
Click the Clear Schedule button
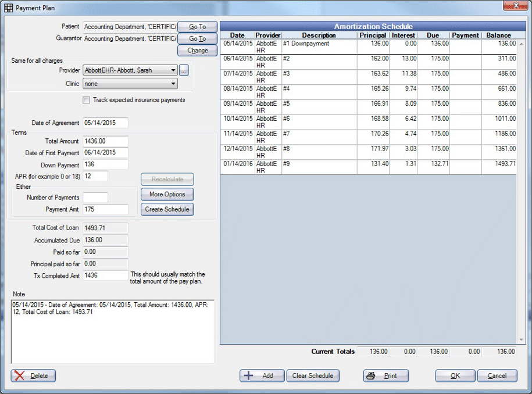coord(313,375)
